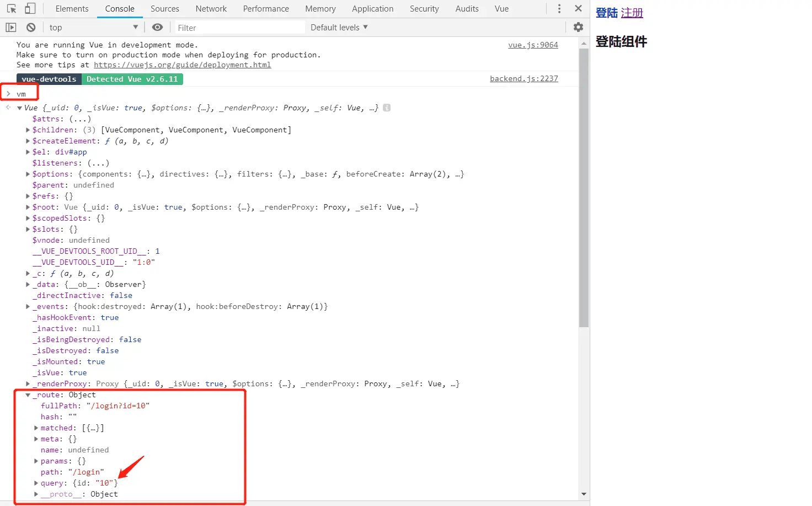Expand the _renderProxy Proxy entry
This screenshot has width=812, height=506.
point(28,384)
